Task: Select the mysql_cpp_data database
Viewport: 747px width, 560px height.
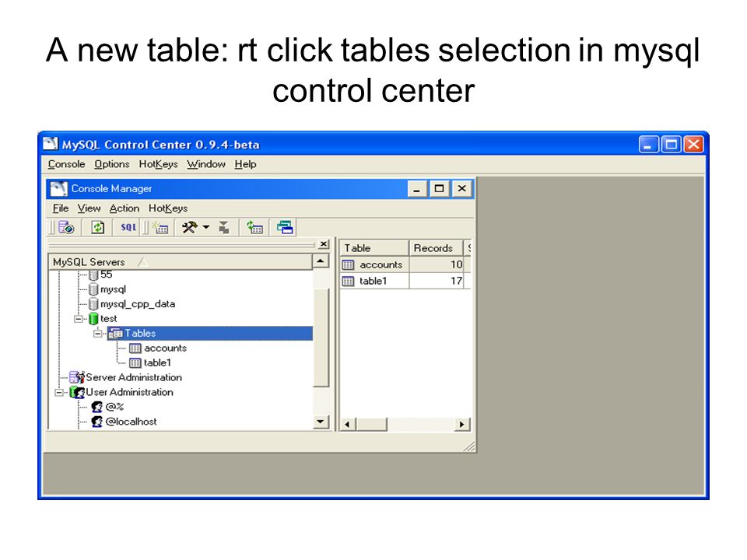Action: [x=138, y=304]
